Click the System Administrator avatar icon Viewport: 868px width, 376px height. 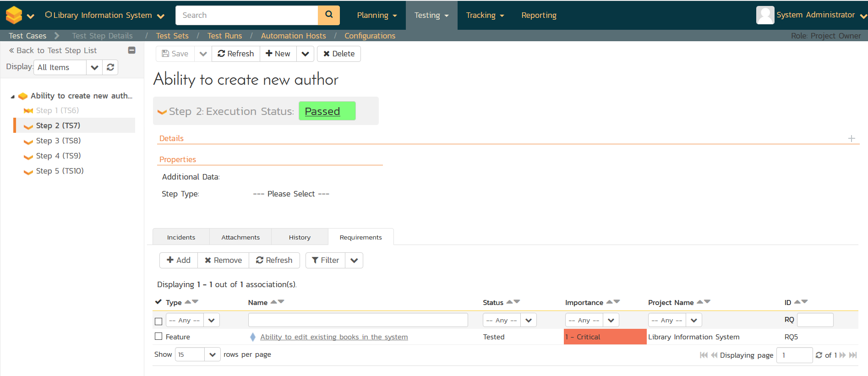click(764, 15)
